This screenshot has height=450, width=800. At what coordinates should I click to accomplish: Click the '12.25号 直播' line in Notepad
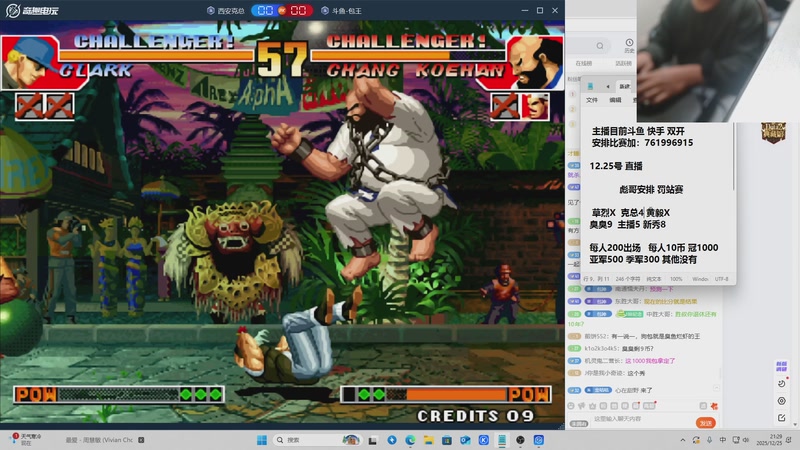[x=616, y=166]
